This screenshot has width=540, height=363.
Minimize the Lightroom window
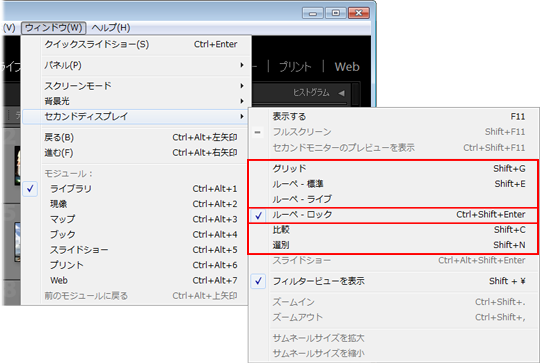(x=313, y=13)
